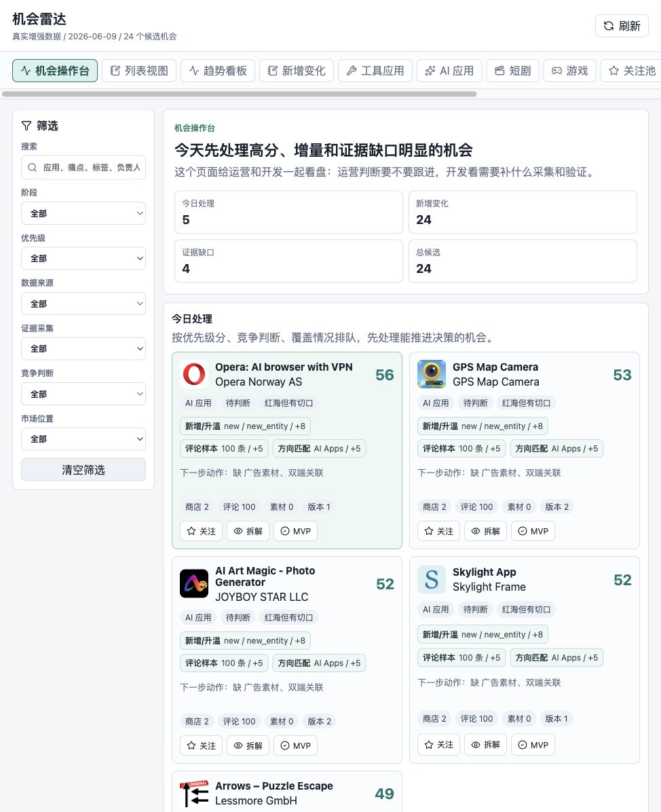Open the 列表视图 tab
This screenshot has width=661, height=812.
click(x=138, y=71)
